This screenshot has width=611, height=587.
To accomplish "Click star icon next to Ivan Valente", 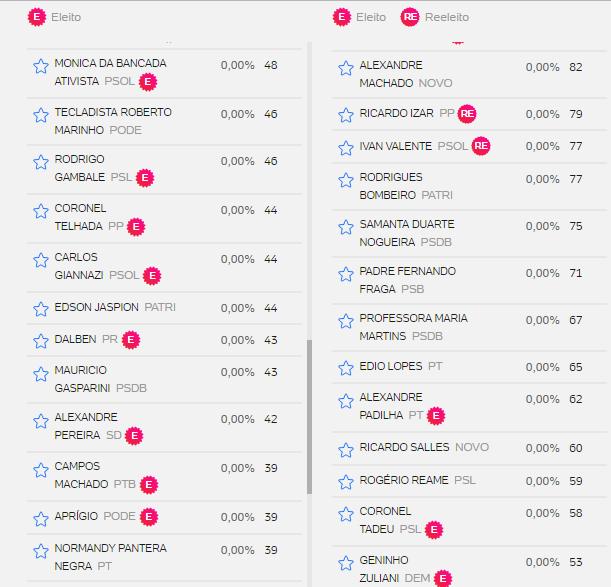I will point(346,147).
